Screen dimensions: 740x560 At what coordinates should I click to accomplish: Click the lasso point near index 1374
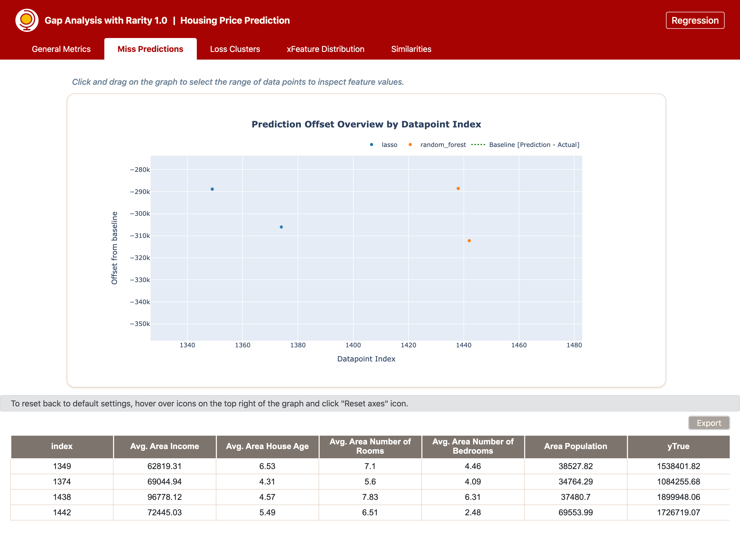[281, 227]
